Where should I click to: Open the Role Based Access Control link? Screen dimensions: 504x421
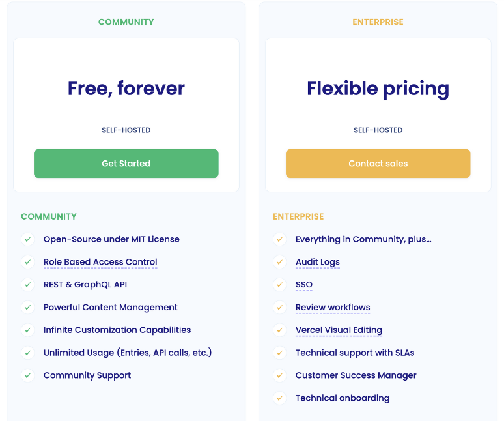(x=100, y=262)
